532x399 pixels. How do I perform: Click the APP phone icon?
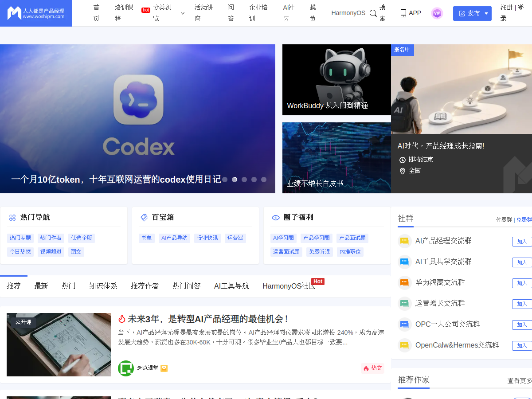(403, 13)
